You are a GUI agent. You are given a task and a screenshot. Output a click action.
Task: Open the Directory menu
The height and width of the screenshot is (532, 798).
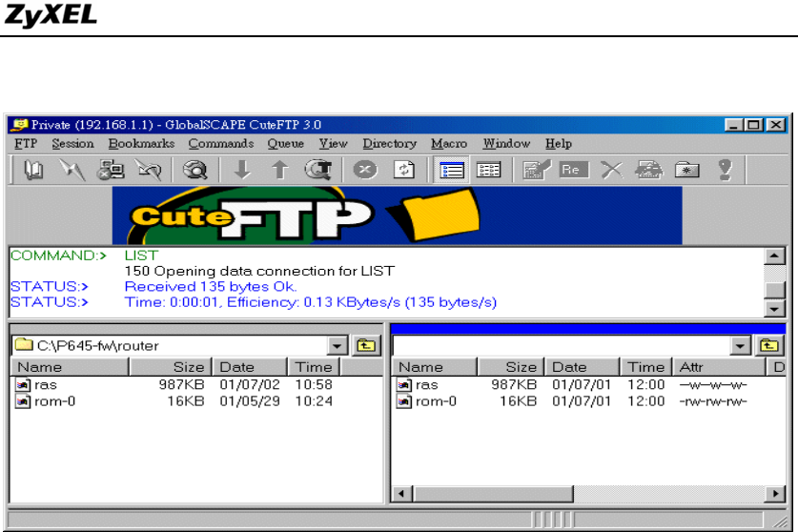tap(389, 144)
